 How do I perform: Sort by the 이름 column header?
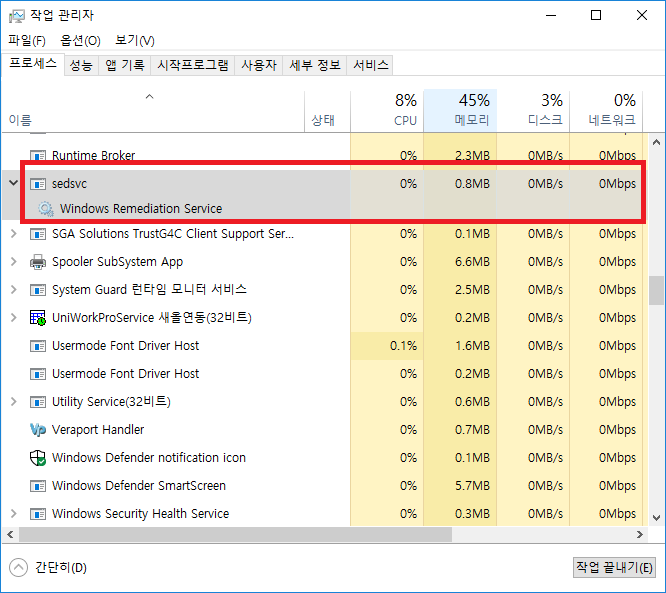pos(153,111)
